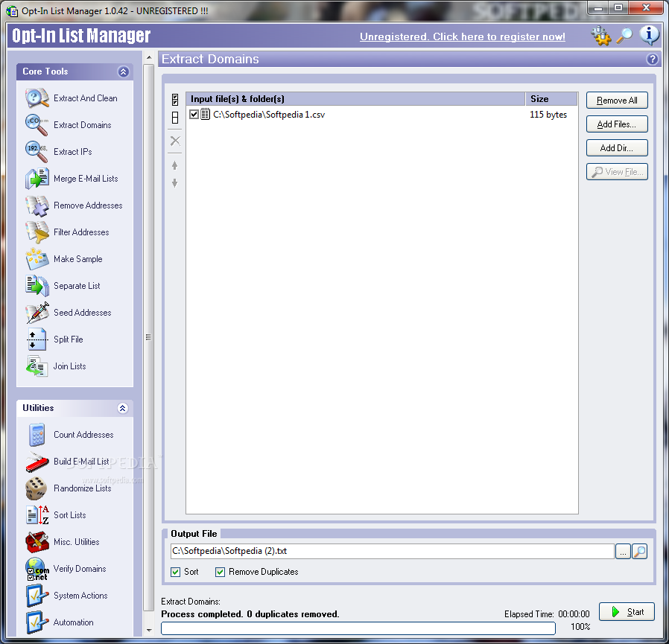Viewport: 669px width, 644px height.
Task: Open the Extract And Clean tool icon
Action: click(37, 98)
